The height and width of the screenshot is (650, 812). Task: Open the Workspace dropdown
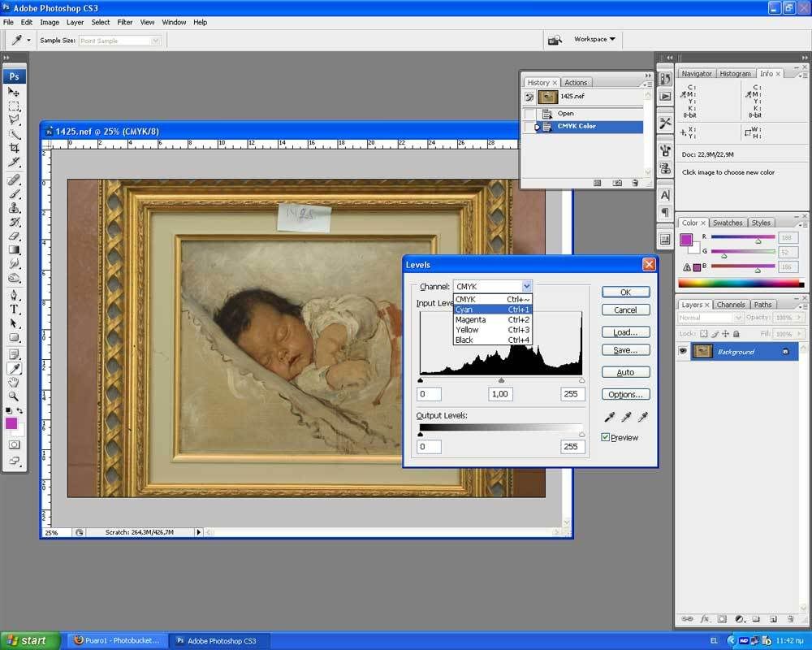tap(594, 39)
